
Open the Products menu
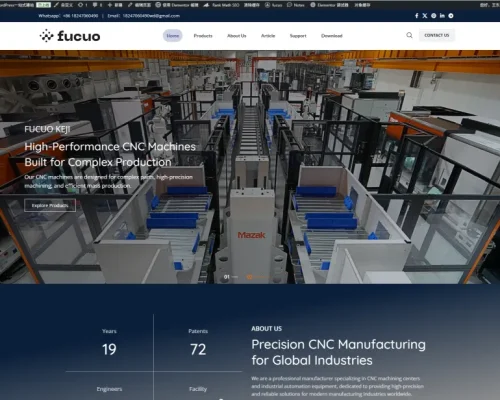(x=203, y=36)
